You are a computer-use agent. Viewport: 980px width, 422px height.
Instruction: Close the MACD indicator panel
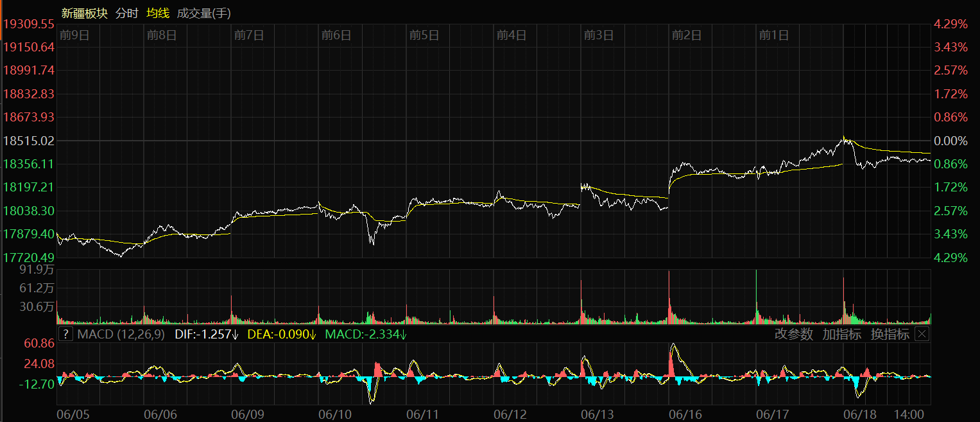[922, 334]
